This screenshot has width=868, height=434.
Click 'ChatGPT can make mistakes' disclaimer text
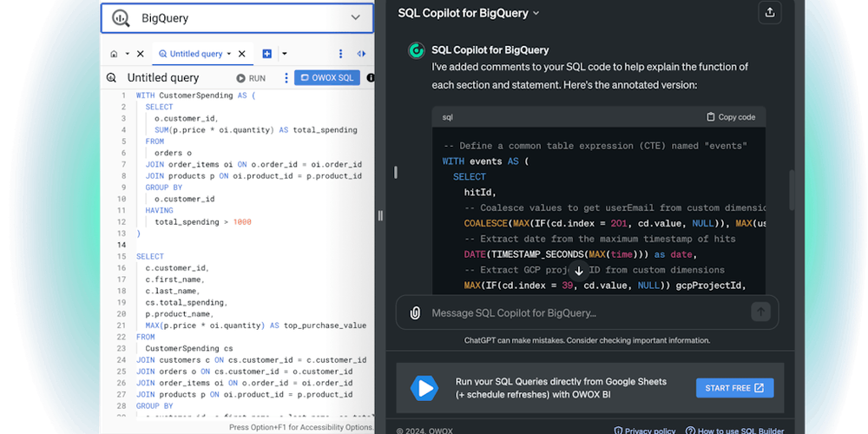coord(587,340)
